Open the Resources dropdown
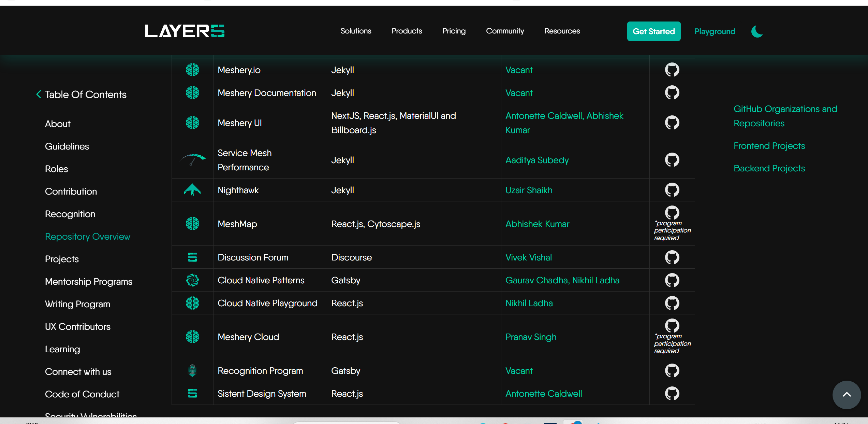Viewport: 868px width, 424px height. click(x=562, y=31)
